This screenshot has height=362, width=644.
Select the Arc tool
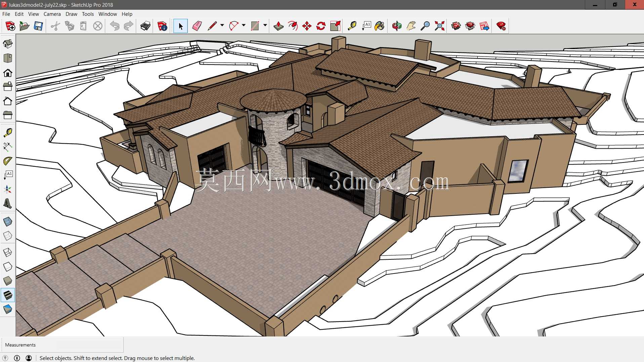(x=234, y=26)
